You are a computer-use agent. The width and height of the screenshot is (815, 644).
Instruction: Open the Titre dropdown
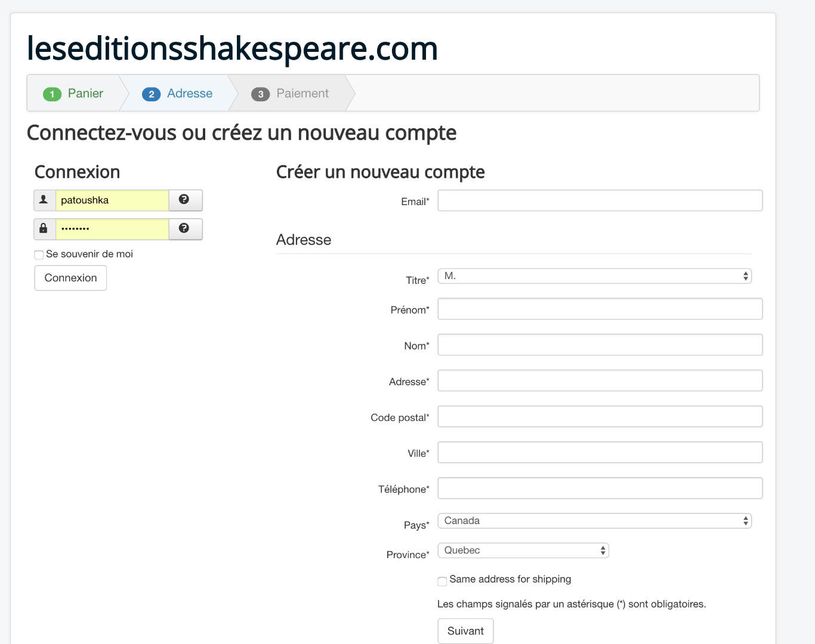click(594, 276)
